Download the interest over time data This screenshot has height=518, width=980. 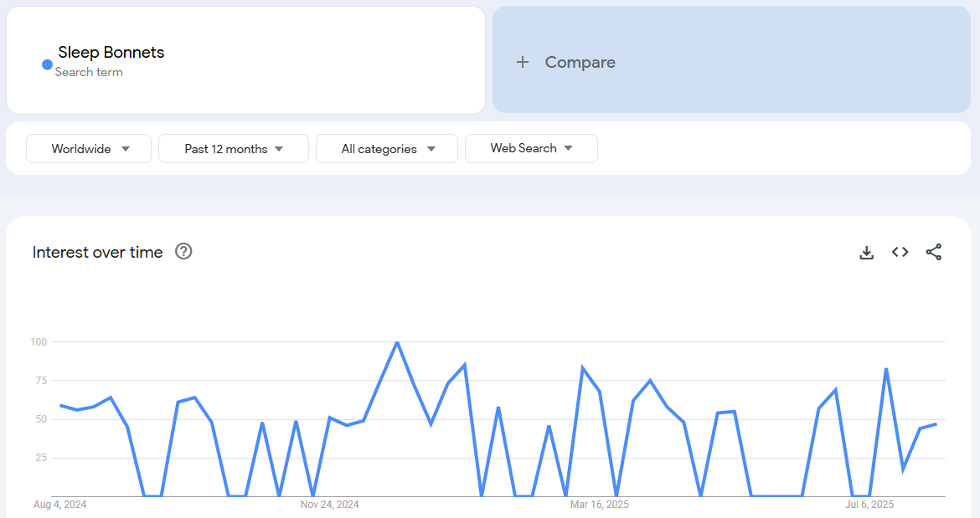click(x=867, y=252)
